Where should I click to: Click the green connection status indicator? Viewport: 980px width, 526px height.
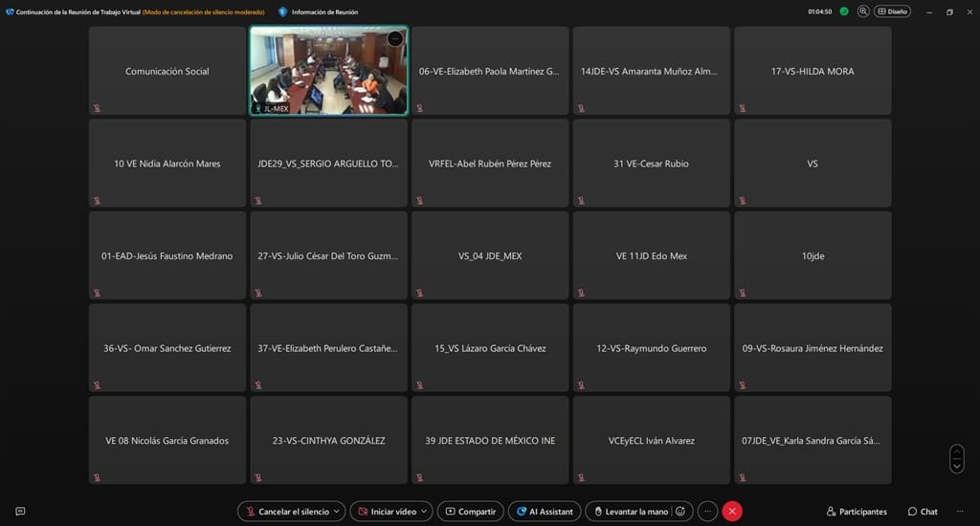pyautogui.click(x=844, y=11)
